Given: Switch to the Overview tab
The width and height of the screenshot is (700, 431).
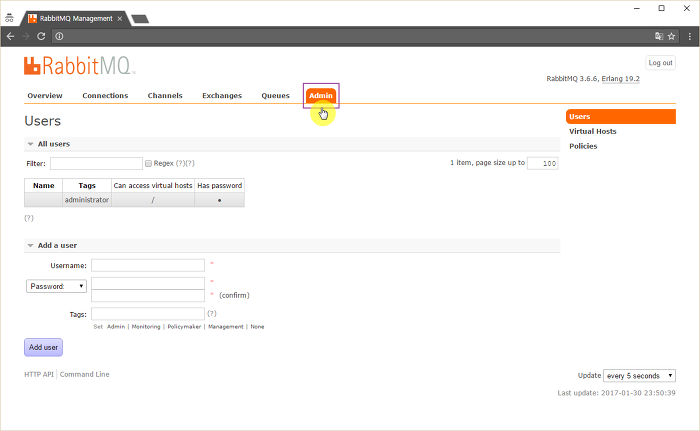Looking at the screenshot, I should point(45,96).
